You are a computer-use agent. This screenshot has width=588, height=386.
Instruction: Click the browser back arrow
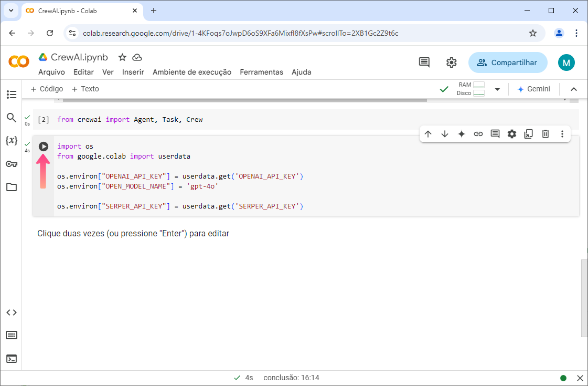[x=12, y=33]
